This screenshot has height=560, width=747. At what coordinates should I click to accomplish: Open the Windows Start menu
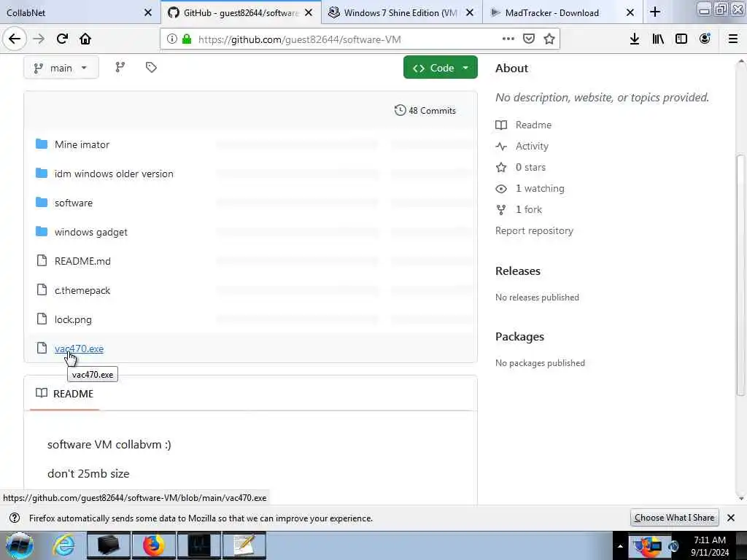click(20, 545)
